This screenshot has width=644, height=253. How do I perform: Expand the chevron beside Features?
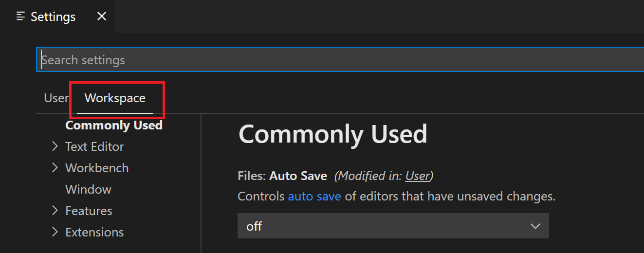tap(55, 211)
